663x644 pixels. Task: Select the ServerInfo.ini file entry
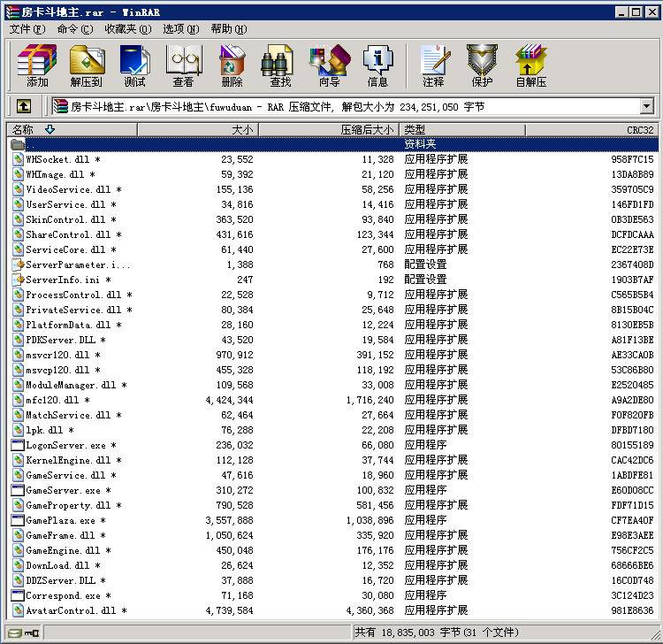pos(62,280)
